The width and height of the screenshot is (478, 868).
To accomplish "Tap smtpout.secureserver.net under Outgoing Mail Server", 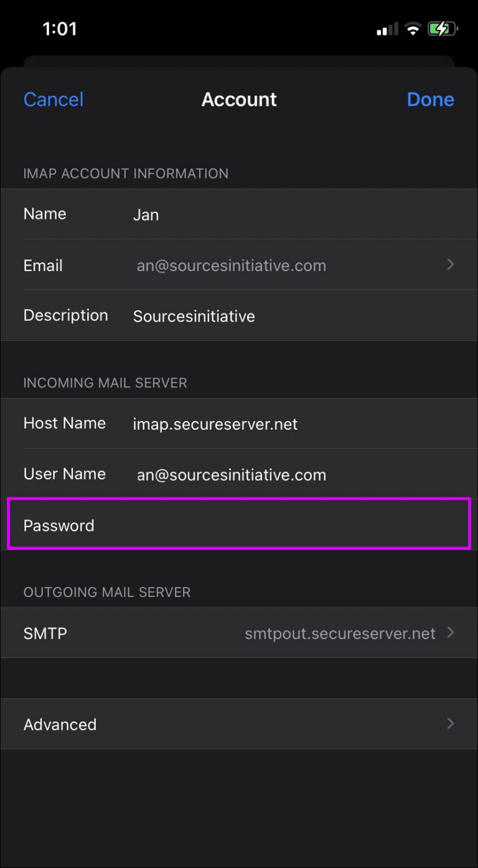I will coord(340,633).
